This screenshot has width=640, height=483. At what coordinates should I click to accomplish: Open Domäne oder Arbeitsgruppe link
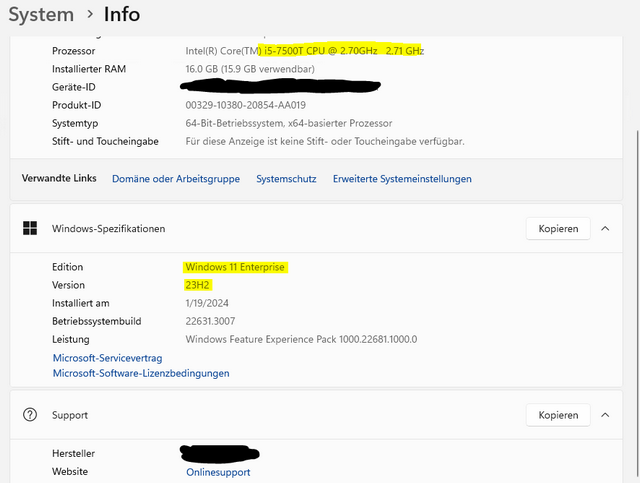[176, 179]
